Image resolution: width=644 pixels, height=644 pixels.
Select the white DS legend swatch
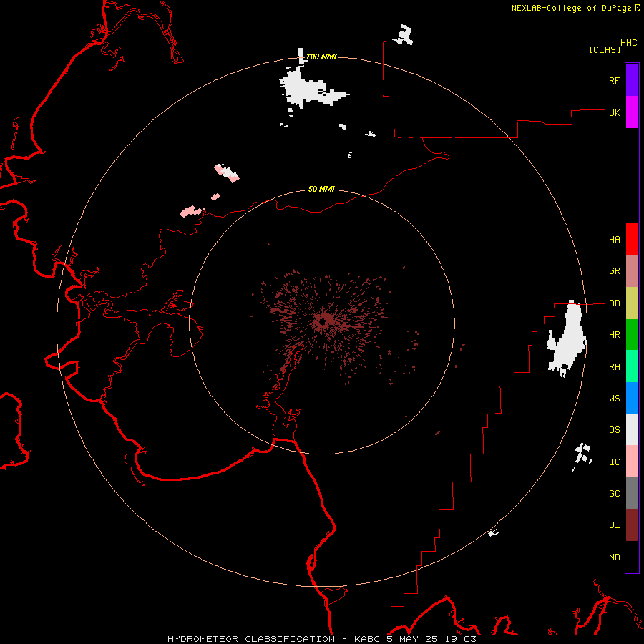(632, 429)
